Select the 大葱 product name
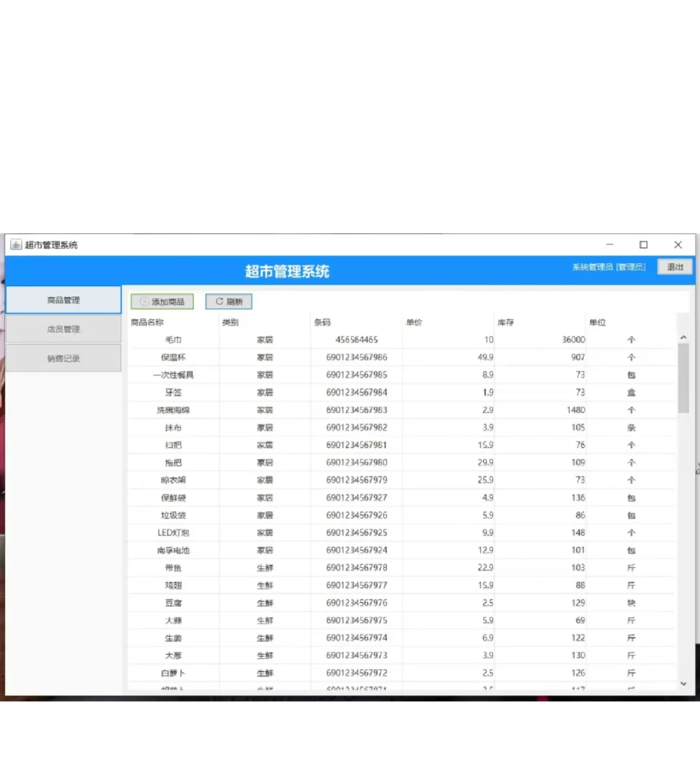The height and width of the screenshot is (784, 700). [x=174, y=655]
